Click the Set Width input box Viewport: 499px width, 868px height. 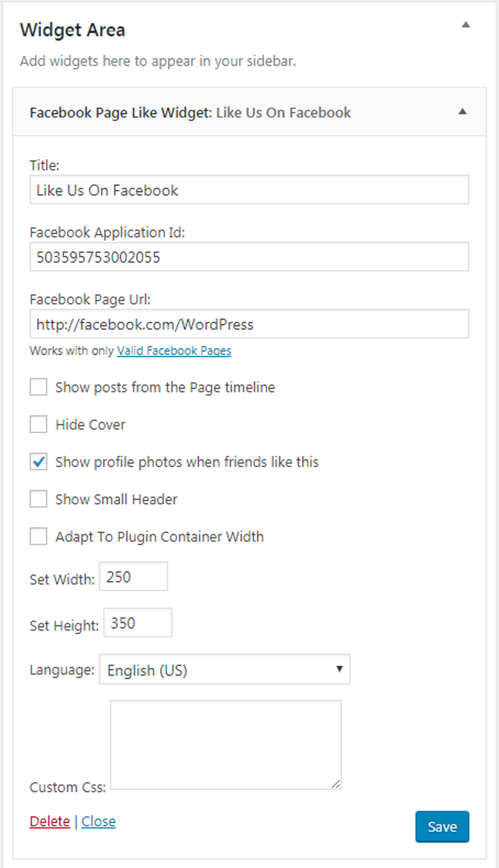[134, 577]
